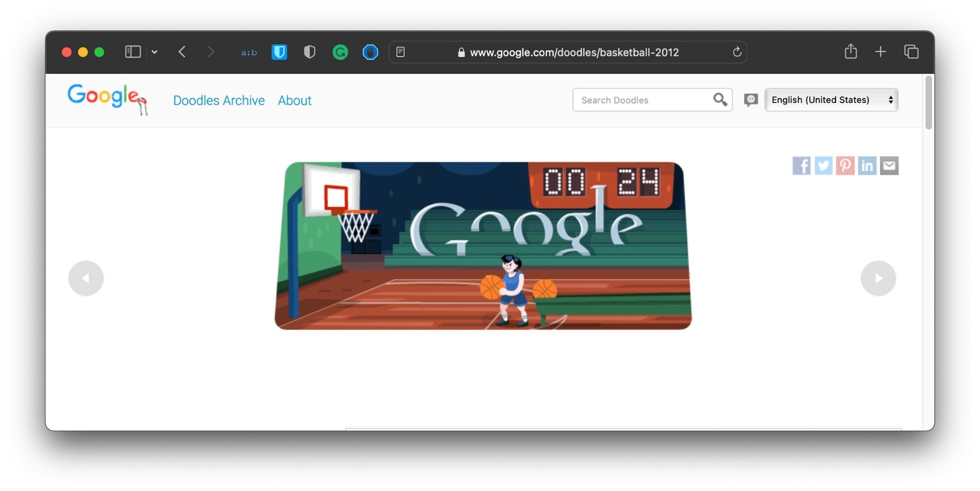Viewport: 980px width, 491px height.
Task: Expand the sidebar chevron menu
Action: 154,52
